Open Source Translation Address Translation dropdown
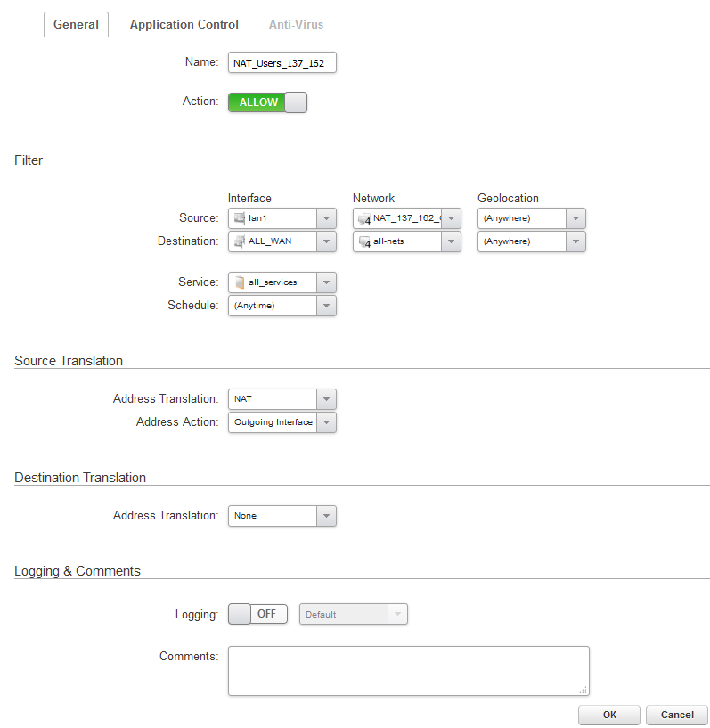710x728 pixels. 327,399
